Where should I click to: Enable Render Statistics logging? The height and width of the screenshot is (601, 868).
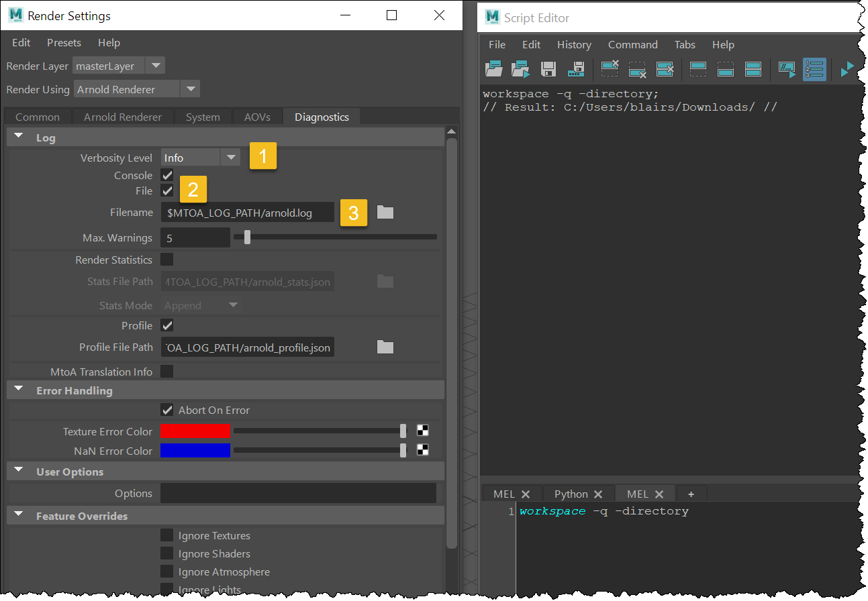point(166,260)
